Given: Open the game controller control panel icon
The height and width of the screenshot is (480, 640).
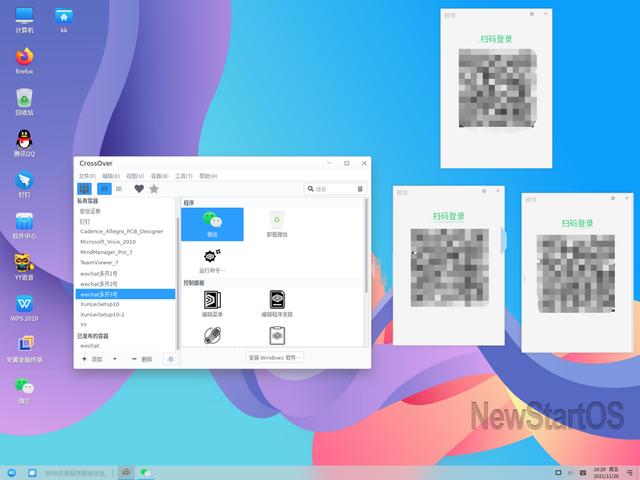Looking at the screenshot, I should point(212,336).
